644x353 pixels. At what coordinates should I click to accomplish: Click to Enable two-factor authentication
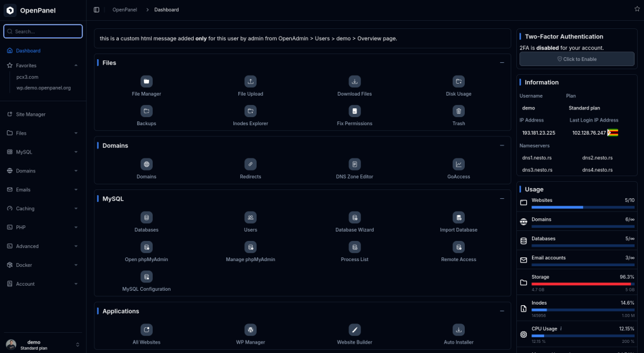[577, 59]
